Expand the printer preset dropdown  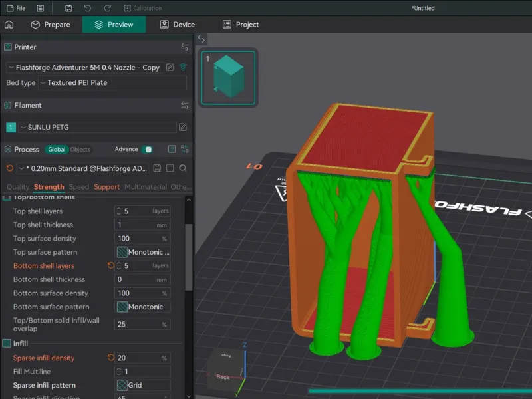pyautogui.click(x=85, y=68)
